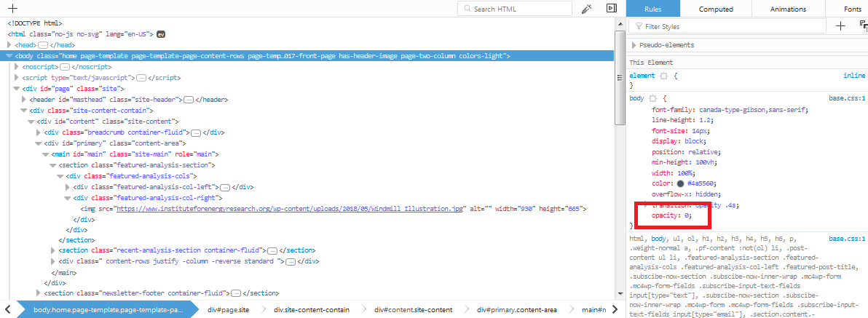Open the Animations tab
Image resolution: width=868 pixels, height=318 pixels.
point(788,9)
